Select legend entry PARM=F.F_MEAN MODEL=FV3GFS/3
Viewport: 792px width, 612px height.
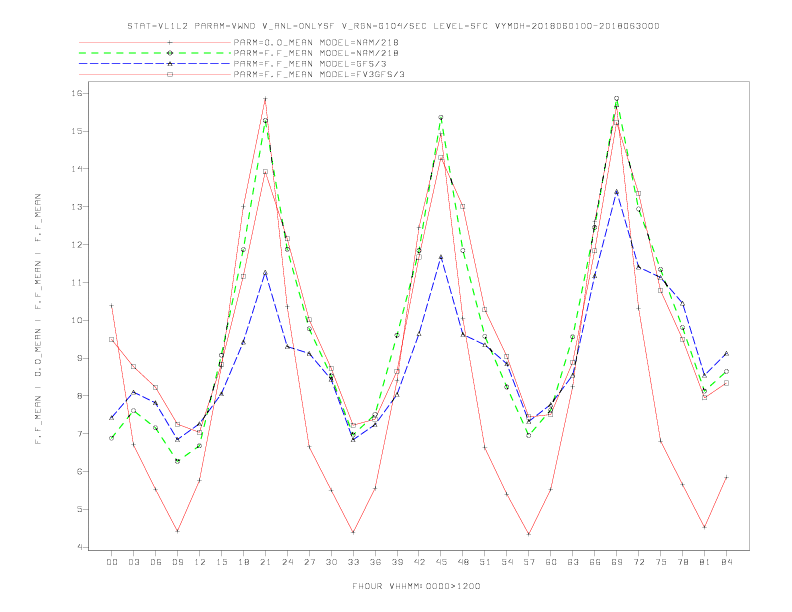click(319, 74)
